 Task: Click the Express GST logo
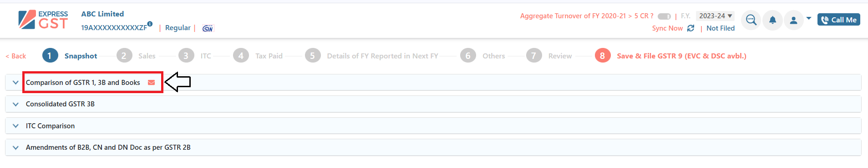point(43,20)
